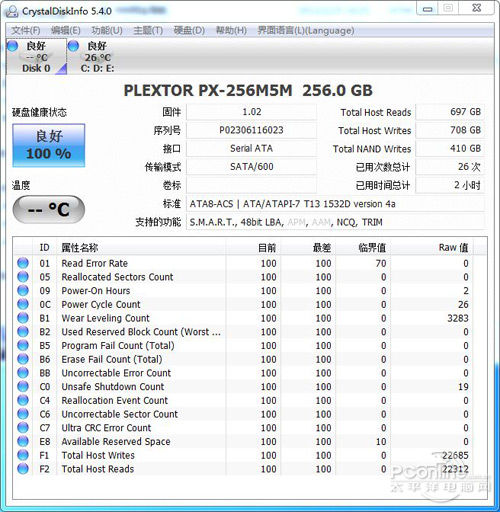The image size is (500, 512).
Task: Click the CrystalDiskInfo title bar app icon
Action: (12, 11)
